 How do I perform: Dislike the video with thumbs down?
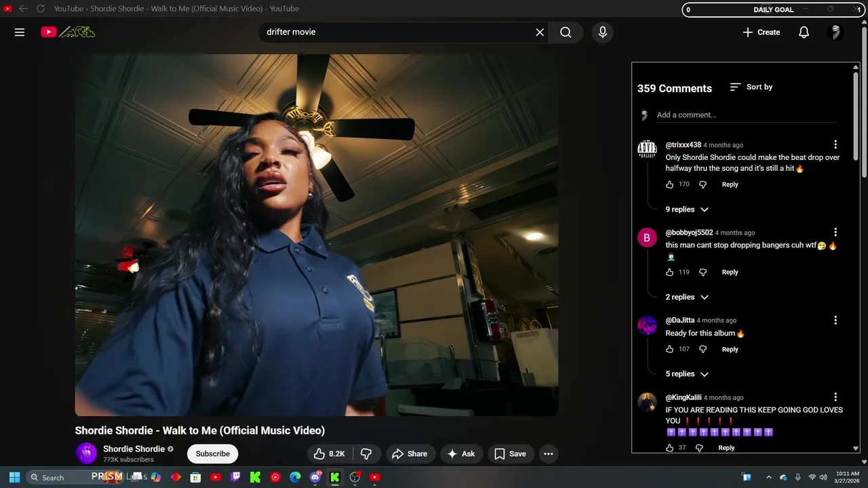tap(366, 454)
